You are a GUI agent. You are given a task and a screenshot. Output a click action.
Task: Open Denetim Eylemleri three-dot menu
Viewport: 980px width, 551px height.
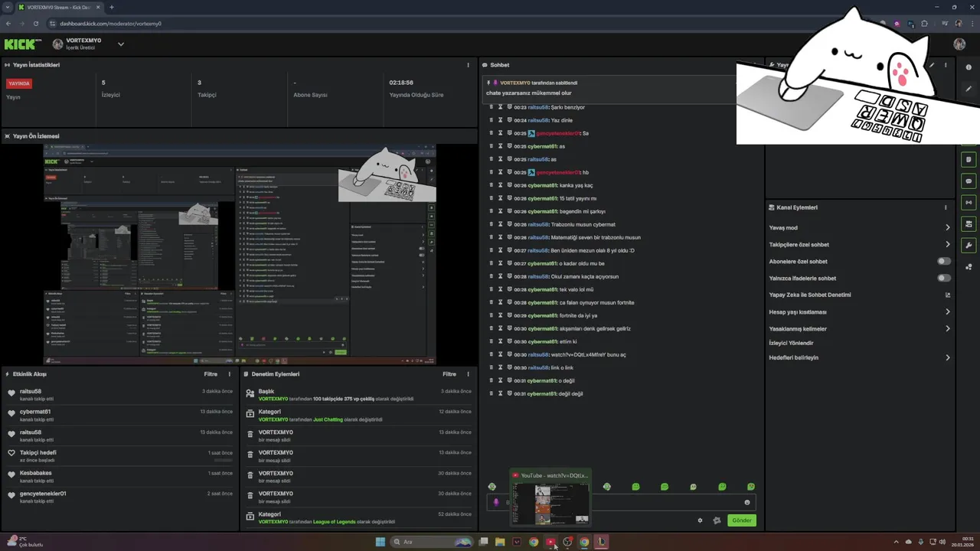coord(469,374)
